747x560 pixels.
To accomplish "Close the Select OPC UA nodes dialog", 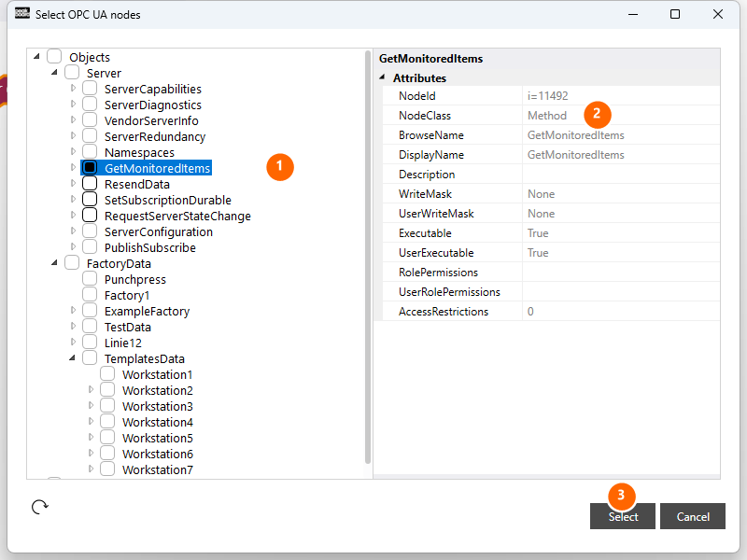I will pos(717,14).
